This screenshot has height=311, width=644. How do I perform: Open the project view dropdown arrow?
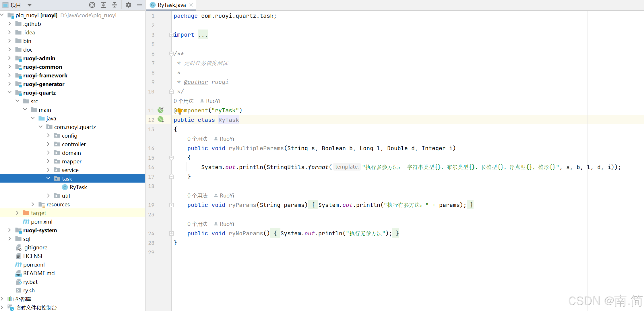(x=30, y=5)
